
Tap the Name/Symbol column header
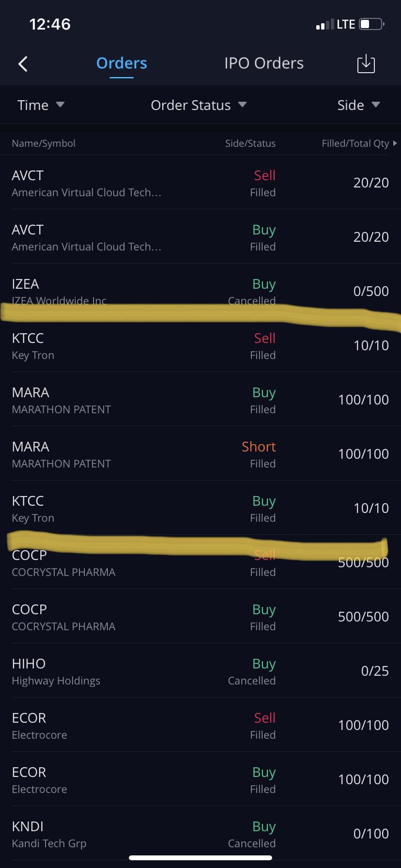click(x=44, y=143)
